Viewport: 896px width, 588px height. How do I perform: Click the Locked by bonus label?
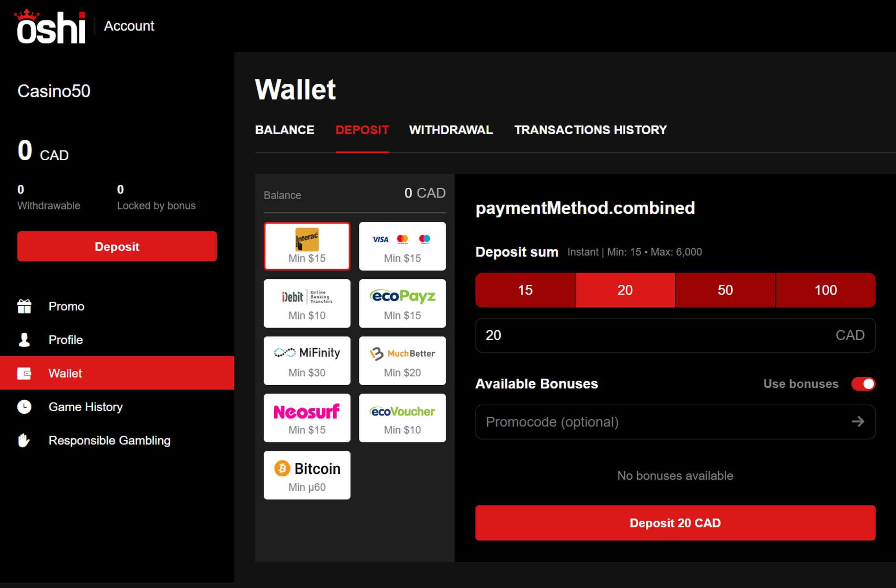coord(156,205)
